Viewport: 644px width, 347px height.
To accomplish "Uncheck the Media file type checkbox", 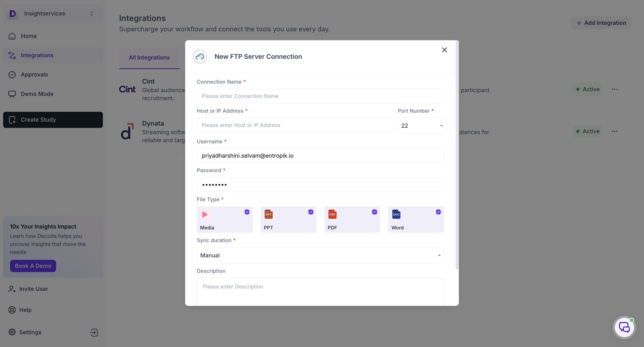I will (247, 212).
